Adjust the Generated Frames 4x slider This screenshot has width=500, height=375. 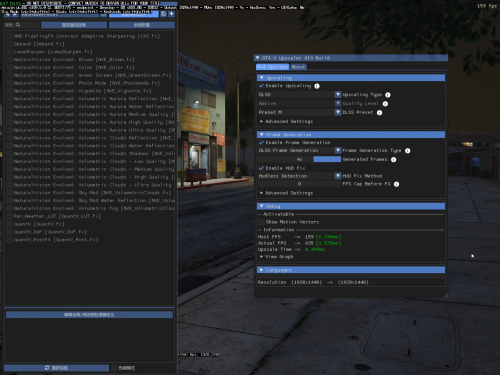click(299, 159)
